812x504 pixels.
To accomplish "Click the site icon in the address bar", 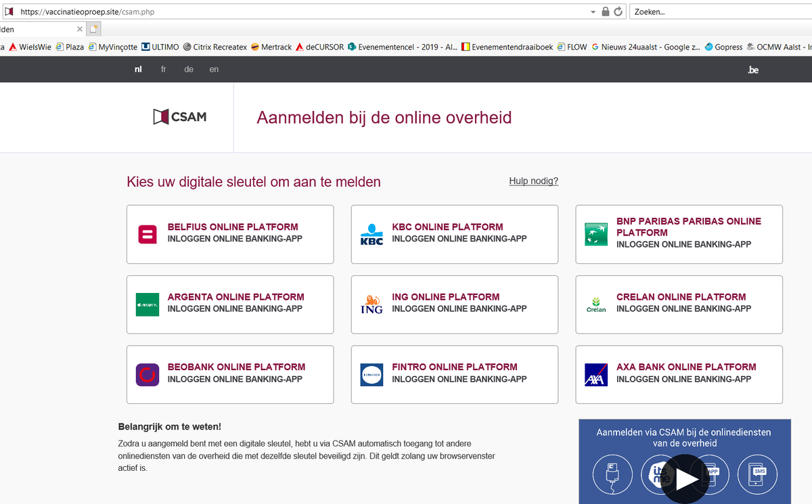I will coord(9,12).
